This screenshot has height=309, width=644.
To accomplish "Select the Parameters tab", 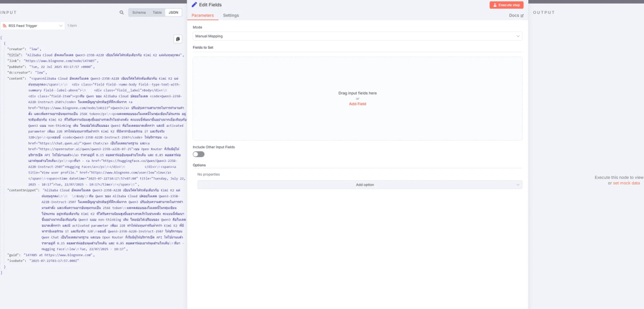I will tap(203, 15).
